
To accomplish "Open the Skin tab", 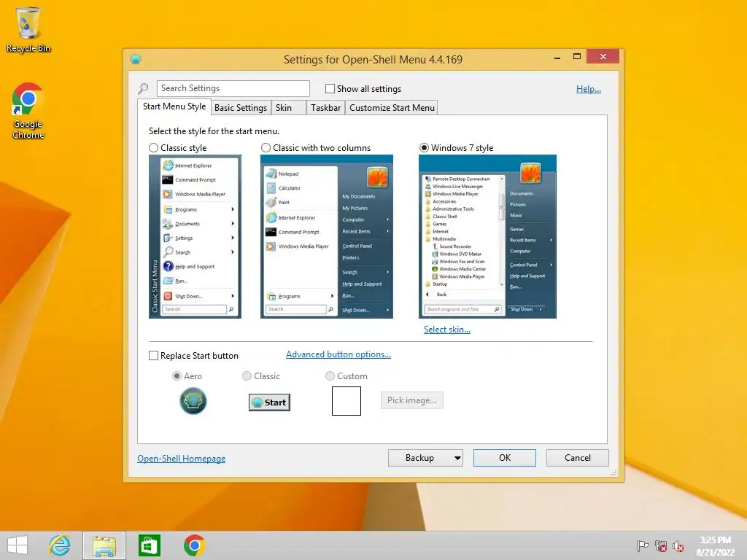I will 288,108.
